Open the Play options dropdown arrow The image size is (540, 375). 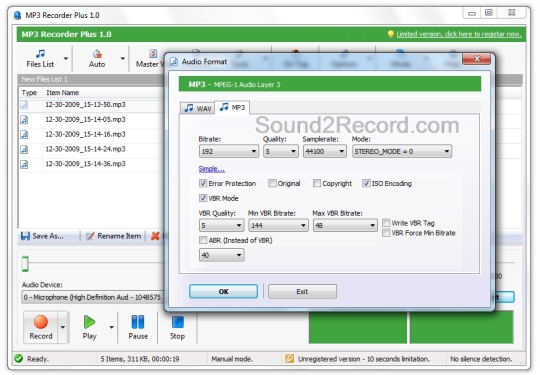112,327
